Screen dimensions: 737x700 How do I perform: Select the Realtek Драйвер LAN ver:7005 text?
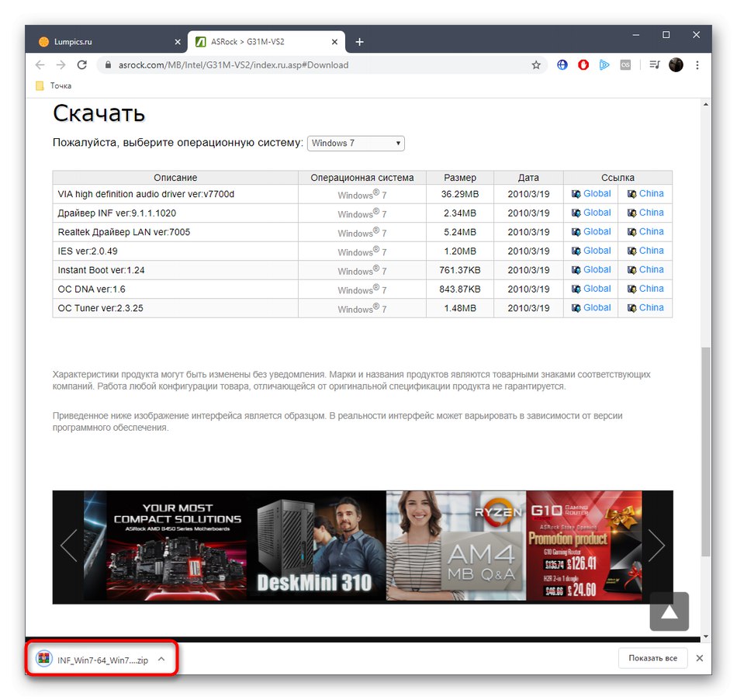point(123,232)
